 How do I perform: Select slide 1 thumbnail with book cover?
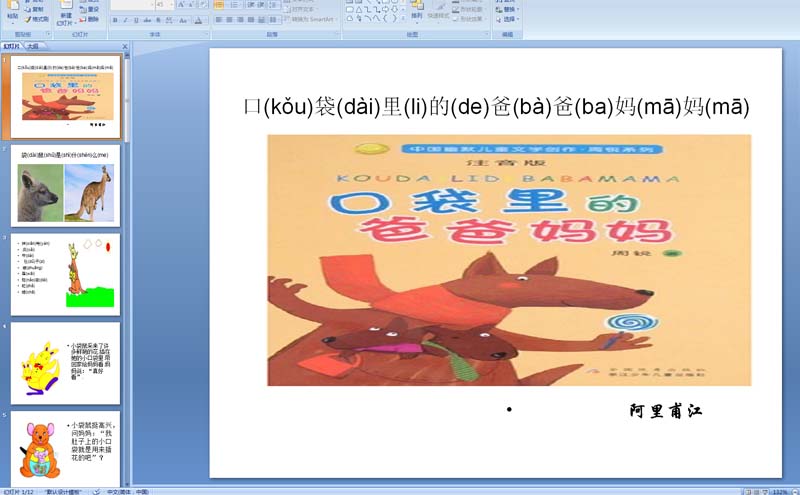point(66,96)
